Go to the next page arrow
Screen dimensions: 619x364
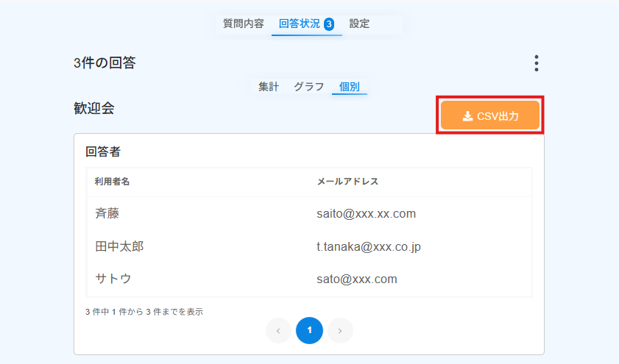340,330
